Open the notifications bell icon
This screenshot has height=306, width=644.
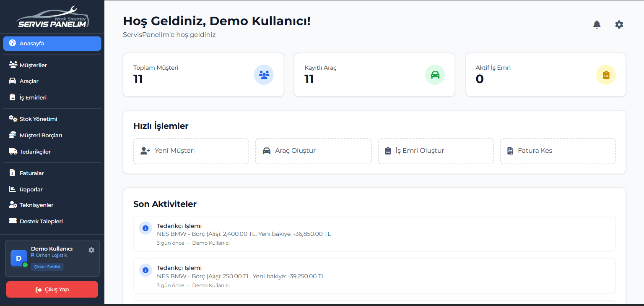(597, 24)
